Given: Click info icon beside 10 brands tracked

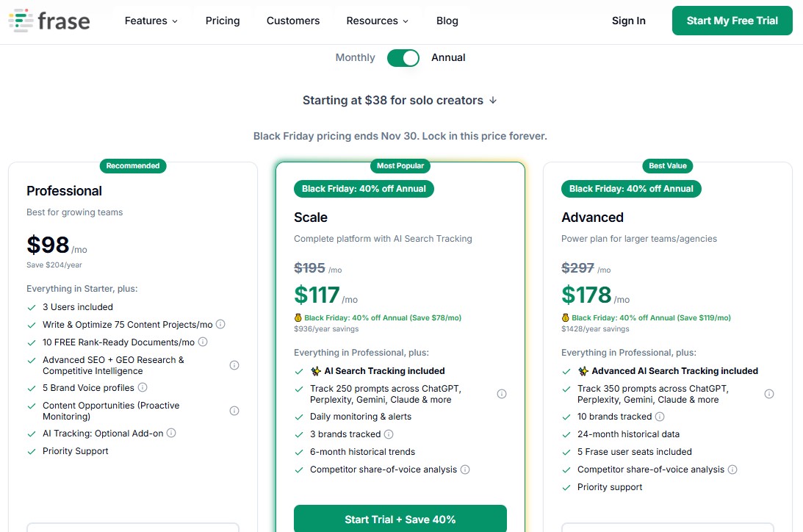Looking at the screenshot, I should [x=660, y=417].
